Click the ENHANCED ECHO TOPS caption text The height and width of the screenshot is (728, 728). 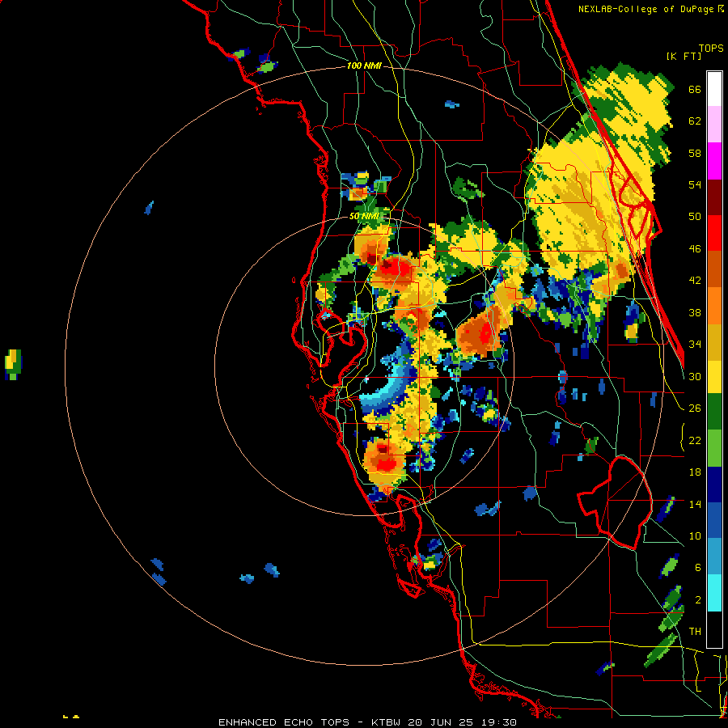284,722
